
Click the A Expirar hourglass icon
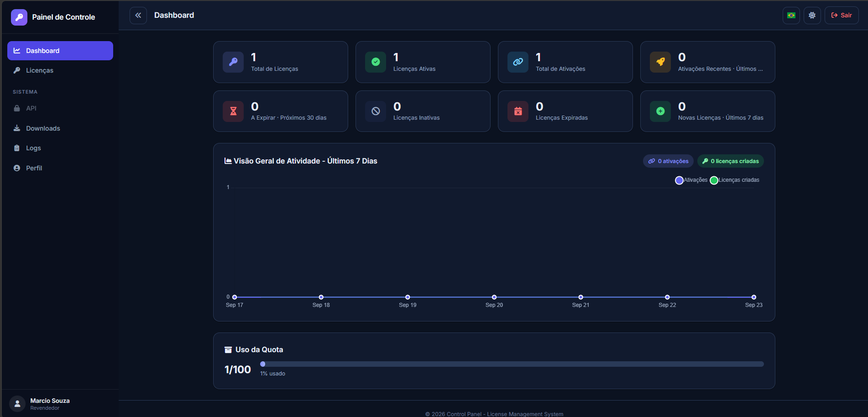[233, 111]
